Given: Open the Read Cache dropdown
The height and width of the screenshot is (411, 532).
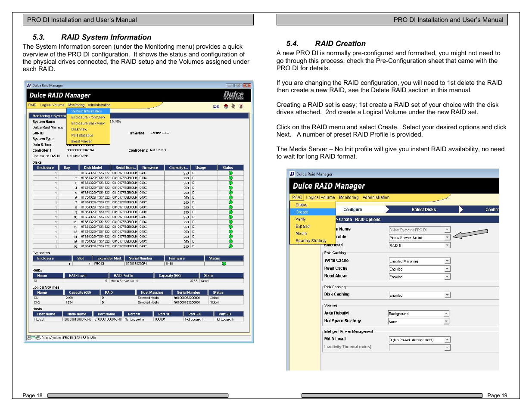Looking at the screenshot, I should pos(420,269).
